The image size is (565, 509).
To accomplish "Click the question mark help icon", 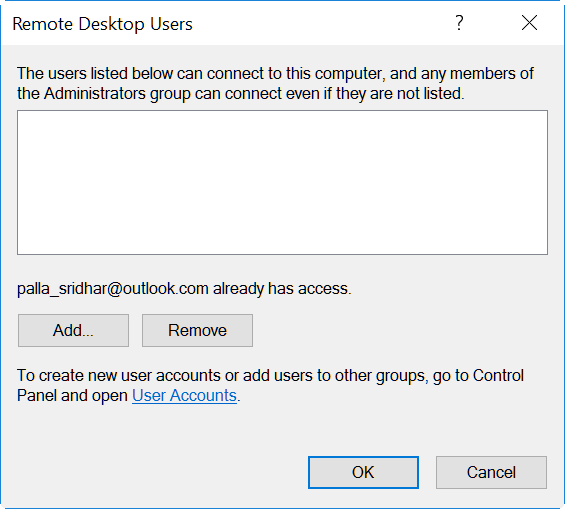I will click(x=459, y=23).
